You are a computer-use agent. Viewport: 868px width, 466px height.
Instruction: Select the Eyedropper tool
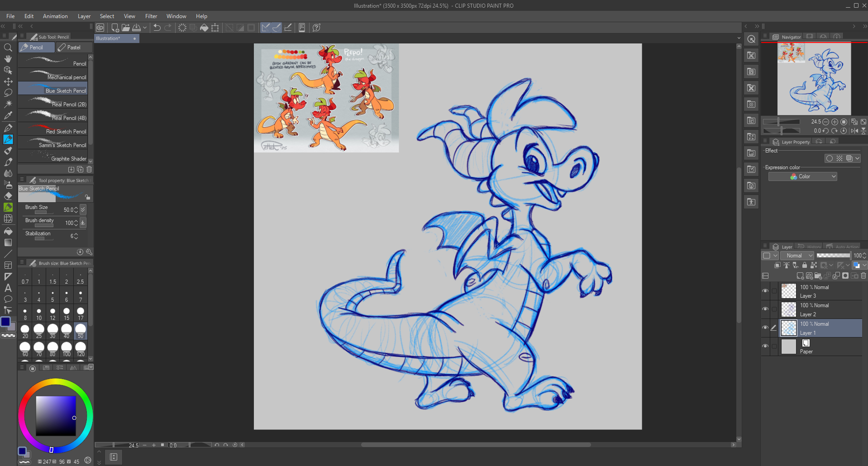(x=8, y=115)
